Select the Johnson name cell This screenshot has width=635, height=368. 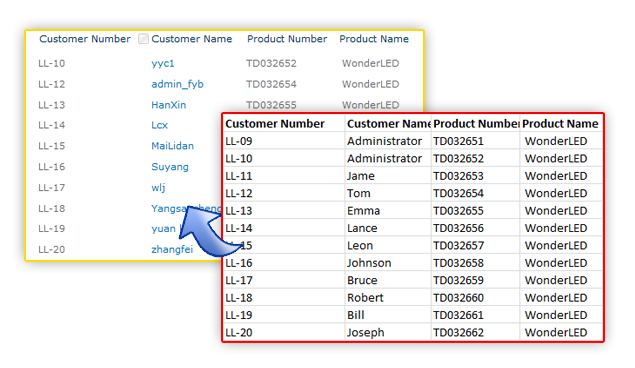[x=388, y=263]
